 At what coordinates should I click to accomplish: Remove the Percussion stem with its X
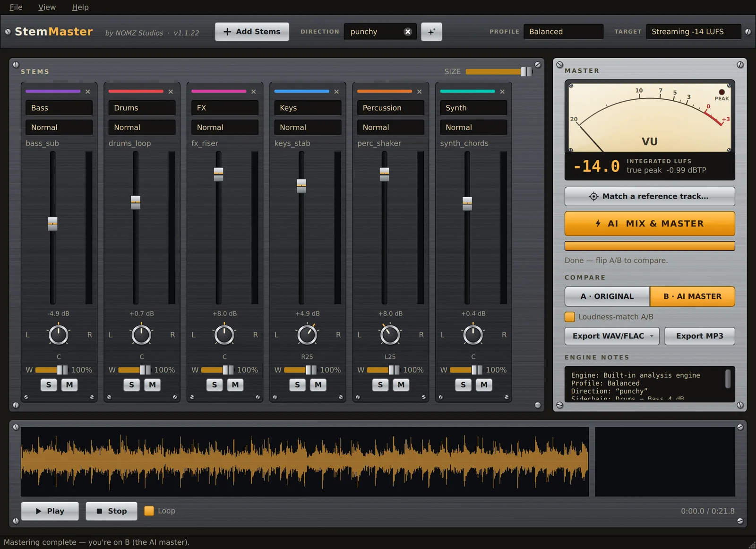coord(420,92)
